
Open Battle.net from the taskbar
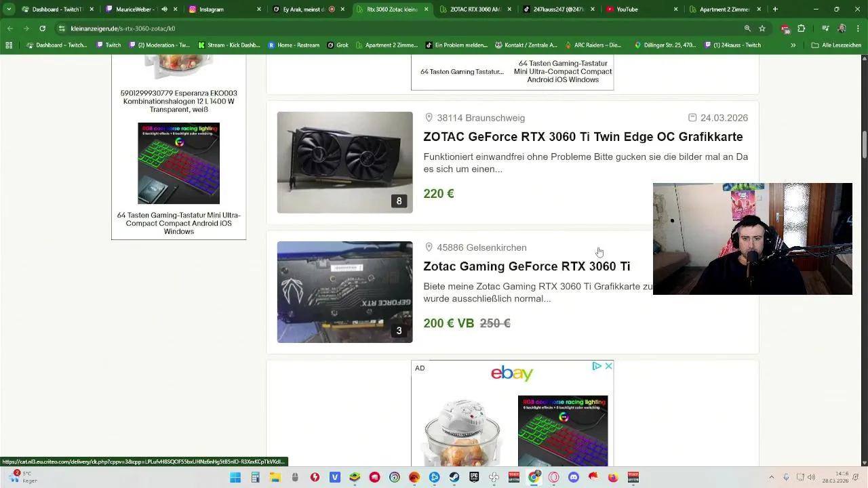coord(434,477)
